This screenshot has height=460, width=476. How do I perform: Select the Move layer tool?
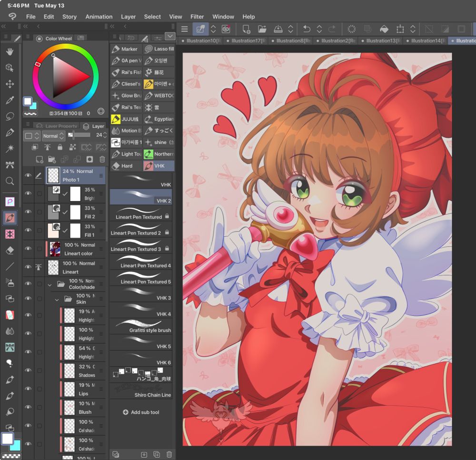[10, 84]
